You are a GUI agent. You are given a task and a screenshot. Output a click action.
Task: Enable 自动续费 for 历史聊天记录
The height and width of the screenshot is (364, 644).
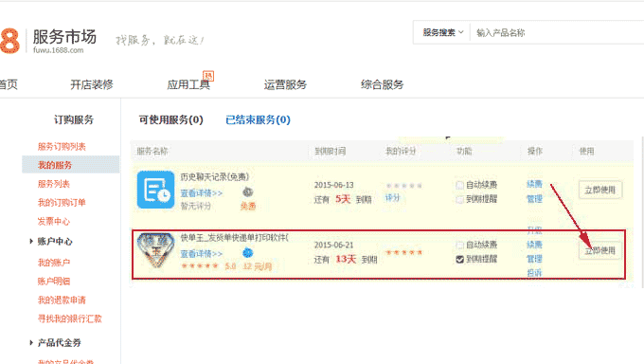point(459,185)
